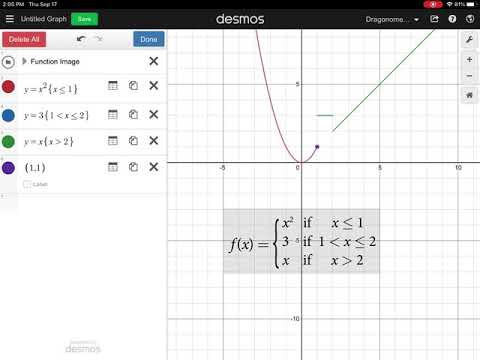This screenshot has height=360, width=480.
Task: Delete the y=3 expression
Action: (x=154, y=115)
